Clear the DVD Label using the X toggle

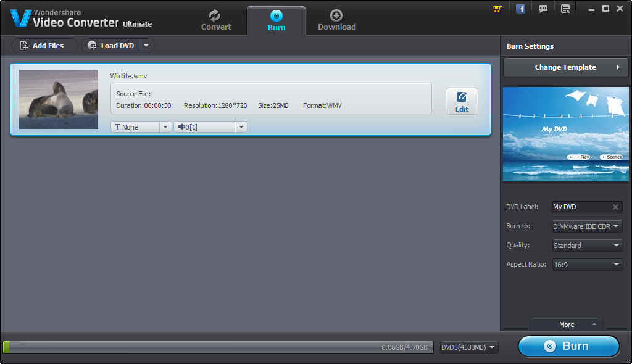click(615, 207)
